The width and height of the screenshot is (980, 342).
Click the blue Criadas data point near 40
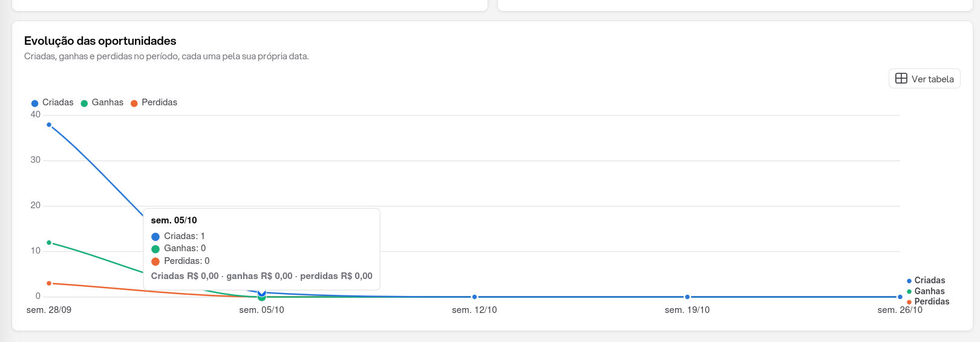(49, 125)
